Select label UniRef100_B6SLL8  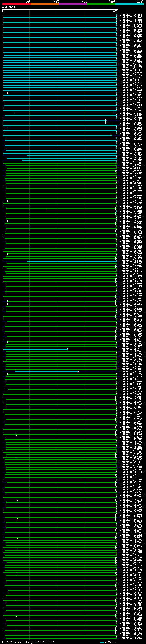131,70
